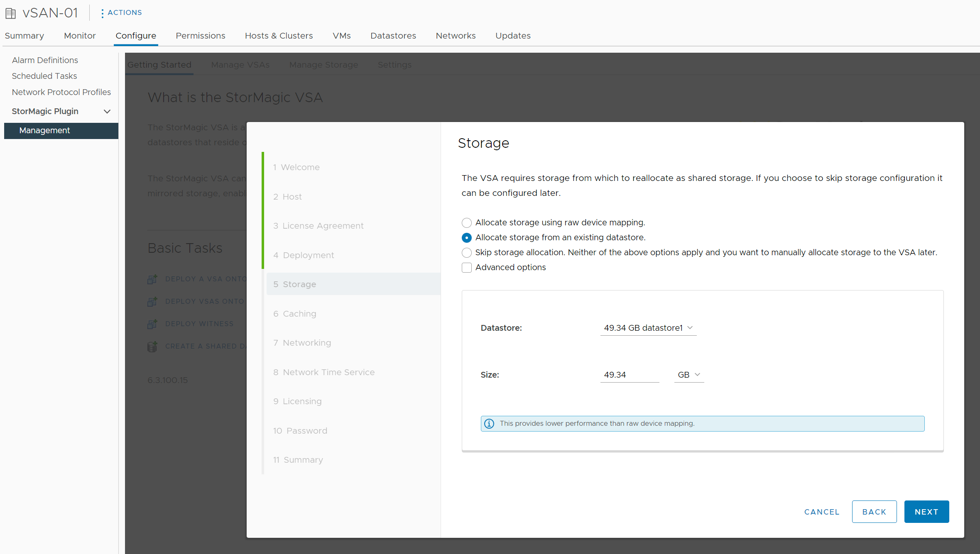The height and width of the screenshot is (554, 980).
Task: Click the Deploy Witness link
Action: [x=199, y=324]
